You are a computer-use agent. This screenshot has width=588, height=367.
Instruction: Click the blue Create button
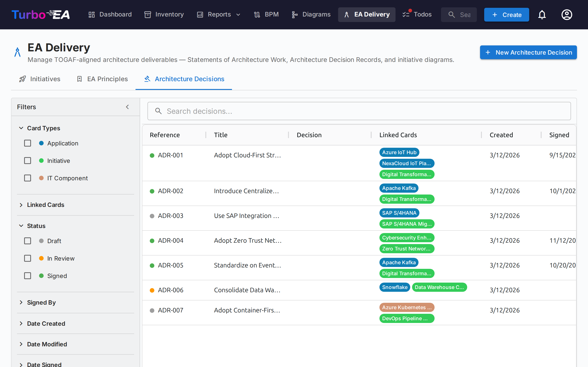pyautogui.click(x=506, y=14)
